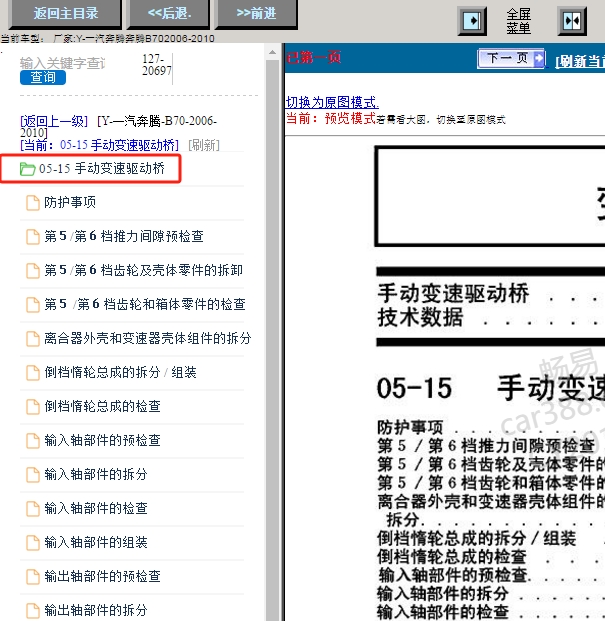Click the document icon beside 输出轴部件的预检查
Viewport: 605px width, 621px height.
click(33, 577)
